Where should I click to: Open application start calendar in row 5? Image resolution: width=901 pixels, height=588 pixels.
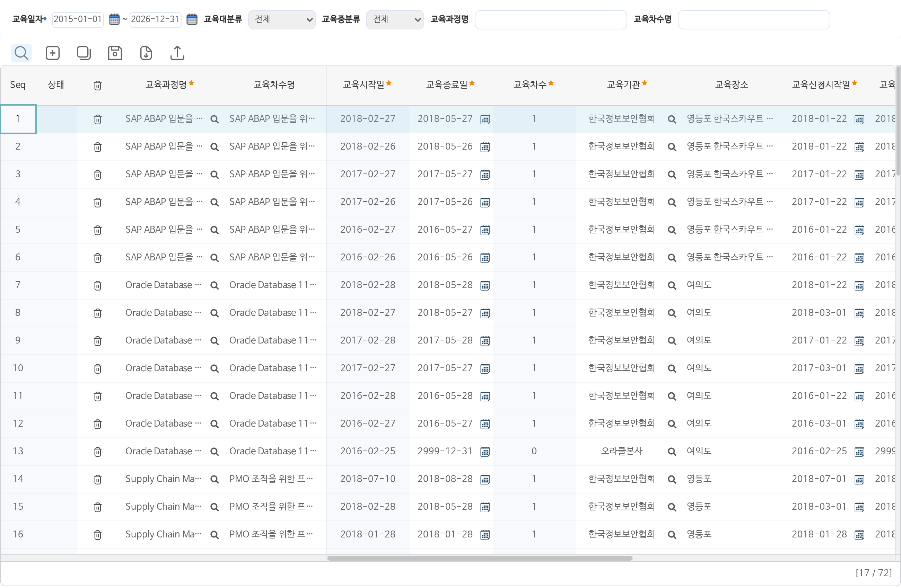[859, 230]
